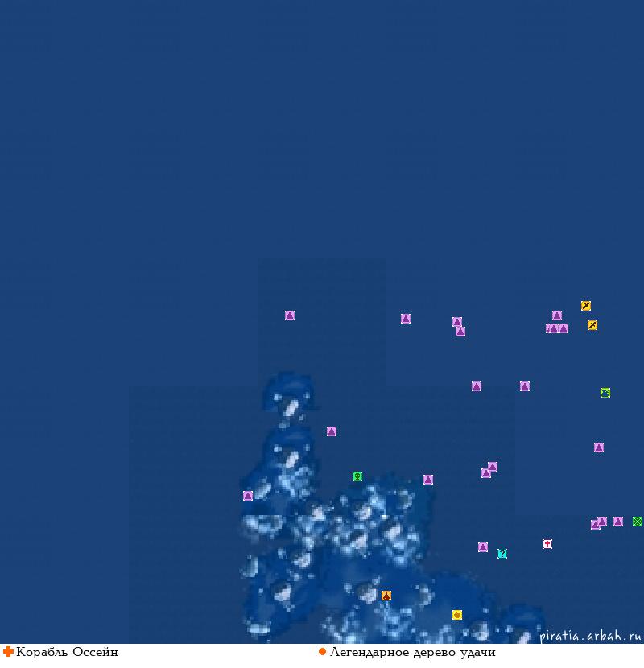644x668 pixels.
Task: Click the orange flask marker on the island
Action: click(x=386, y=595)
